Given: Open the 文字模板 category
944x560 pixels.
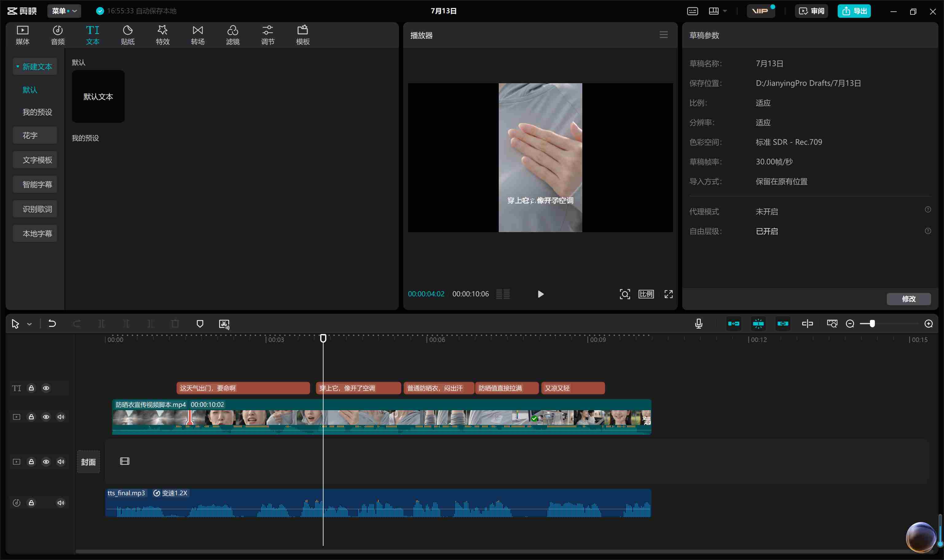Looking at the screenshot, I should 35,160.
